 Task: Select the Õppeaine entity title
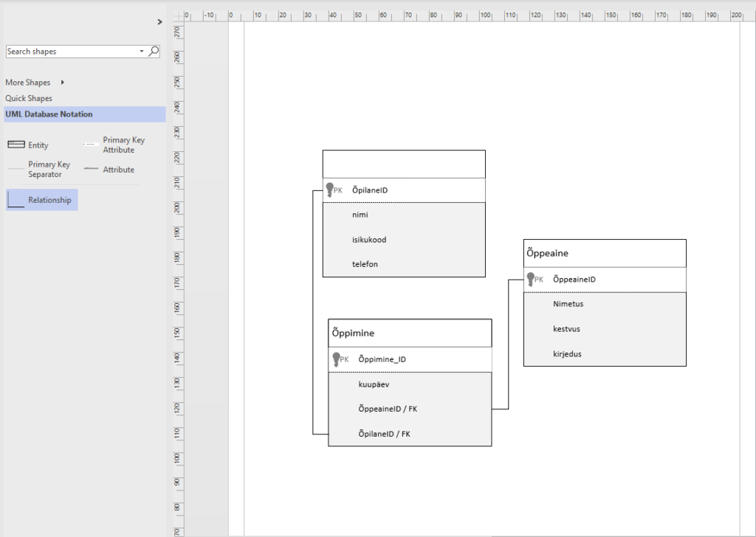547,253
